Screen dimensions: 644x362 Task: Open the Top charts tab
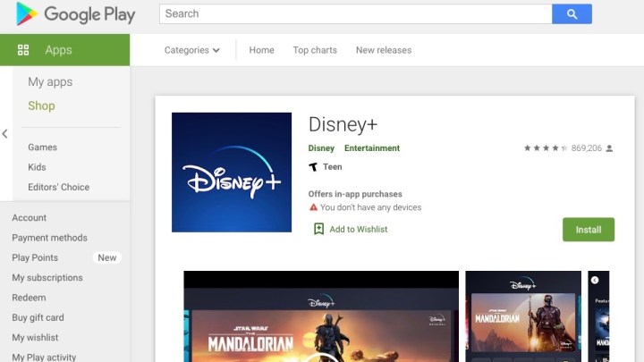(x=315, y=50)
